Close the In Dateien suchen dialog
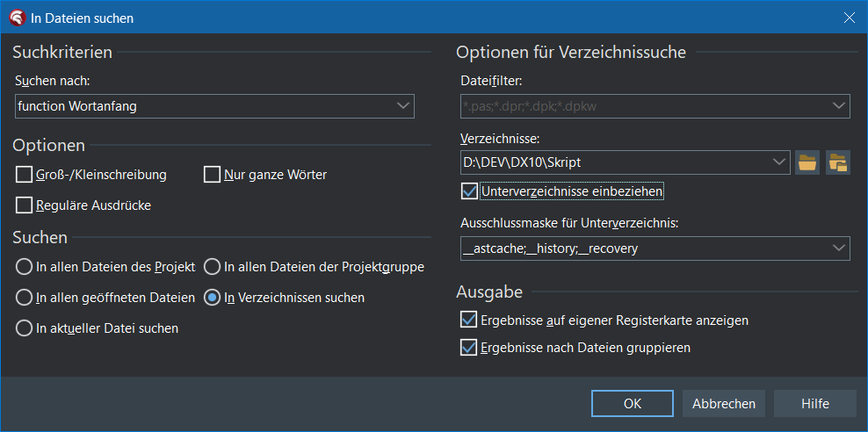This screenshot has height=432, width=868. click(849, 18)
